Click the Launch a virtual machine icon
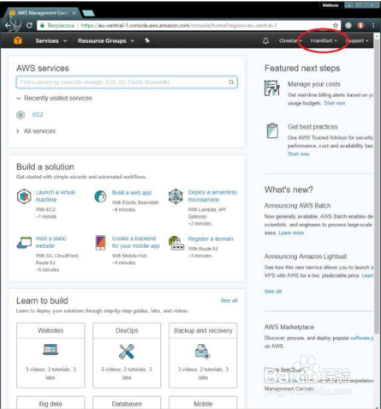Viewport: 381px width, 409px height. [24, 196]
